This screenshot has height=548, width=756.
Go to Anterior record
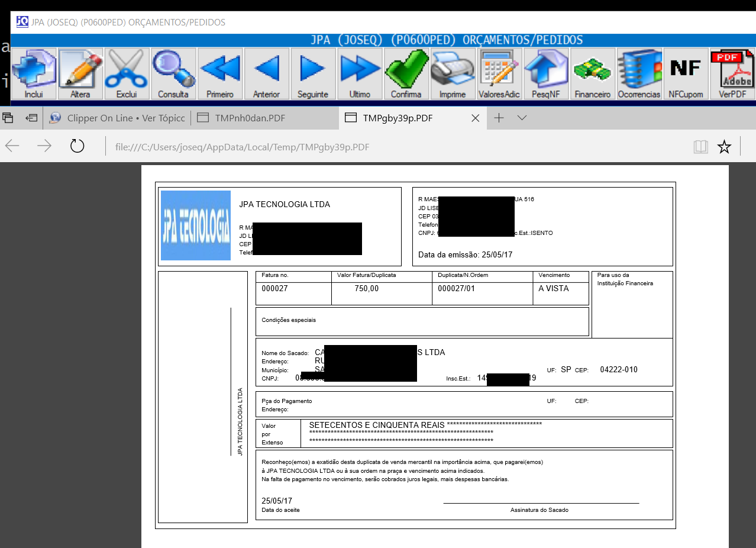click(x=267, y=73)
